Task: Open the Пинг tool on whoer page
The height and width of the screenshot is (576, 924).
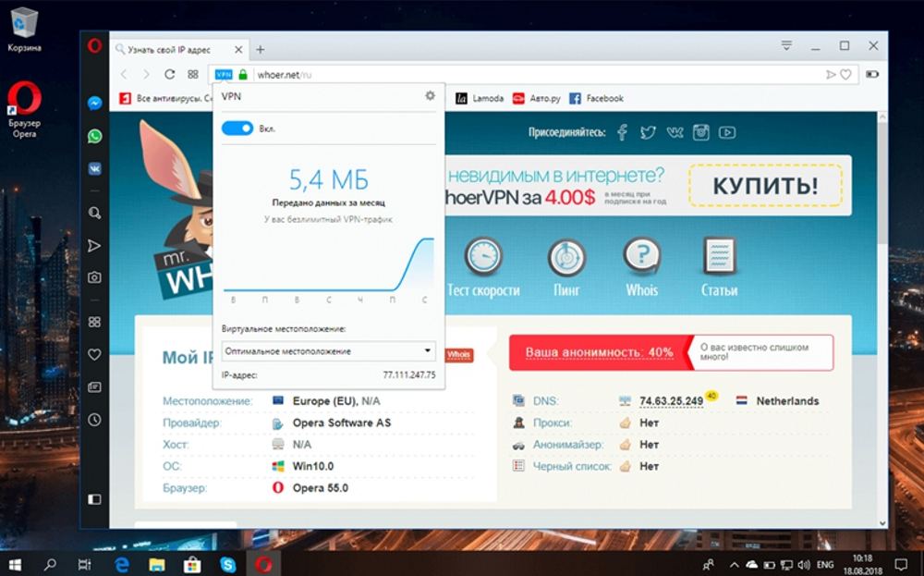Action: coord(566,268)
